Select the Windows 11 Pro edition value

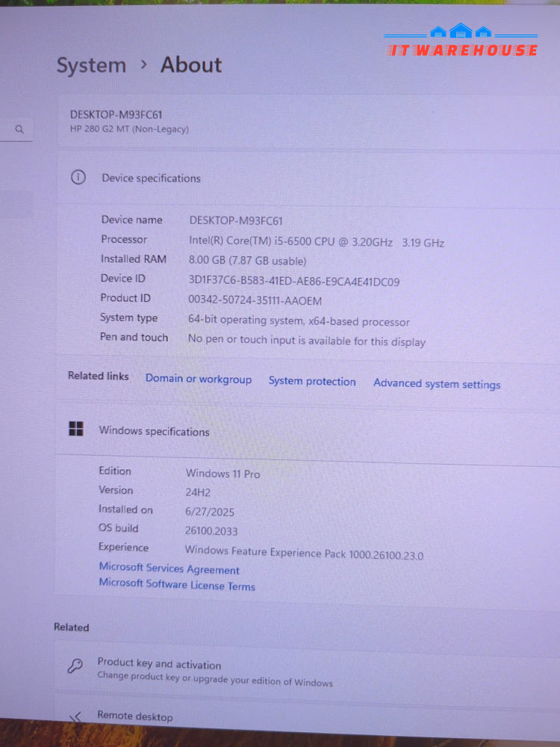tap(223, 474)
